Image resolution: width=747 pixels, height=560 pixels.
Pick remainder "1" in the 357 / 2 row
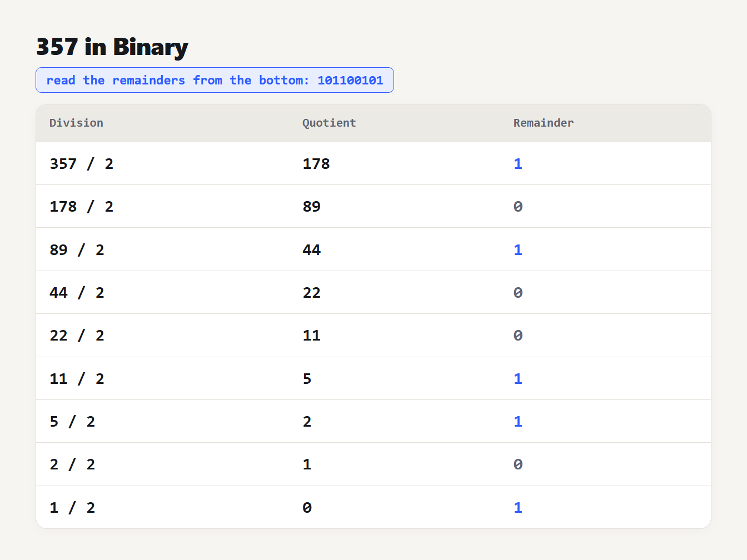(x=518, y=164)
